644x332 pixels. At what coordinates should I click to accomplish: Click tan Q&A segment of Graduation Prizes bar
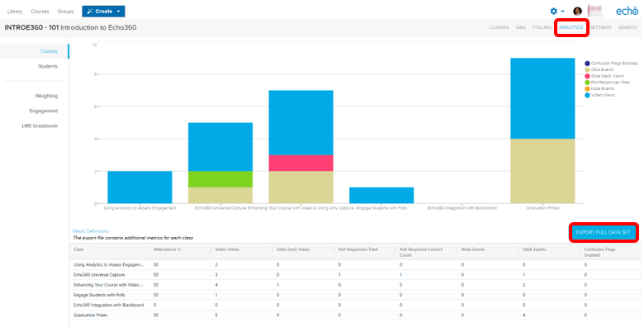pos(542,171)
